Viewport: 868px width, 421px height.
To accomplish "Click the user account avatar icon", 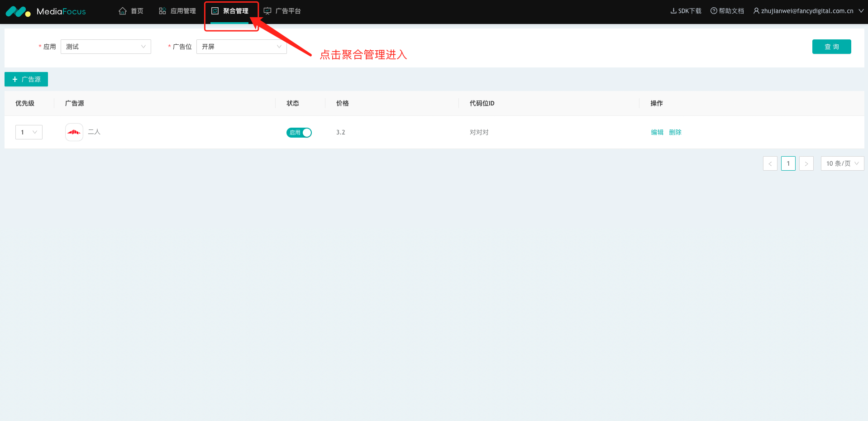I will [x=756, y=11].
